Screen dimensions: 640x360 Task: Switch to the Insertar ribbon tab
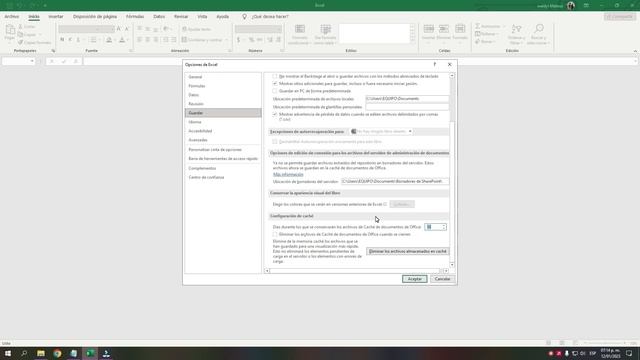(56, 16)
